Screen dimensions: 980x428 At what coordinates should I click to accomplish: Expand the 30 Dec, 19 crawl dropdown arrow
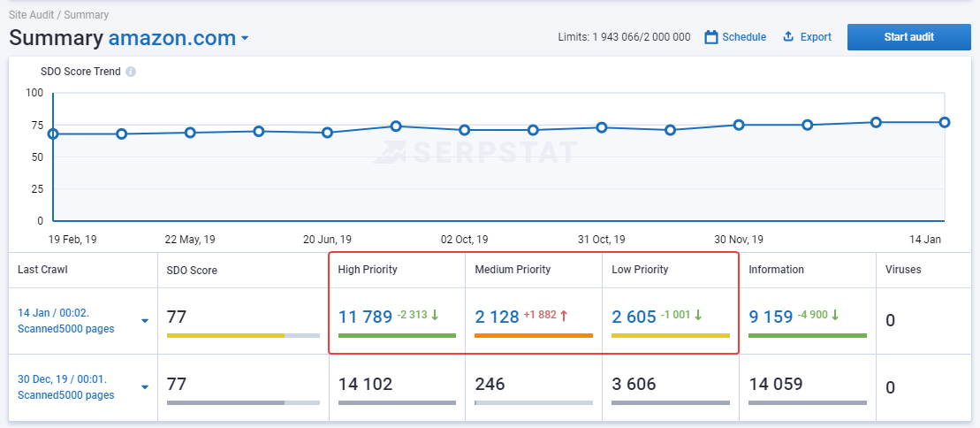point(145,387)
